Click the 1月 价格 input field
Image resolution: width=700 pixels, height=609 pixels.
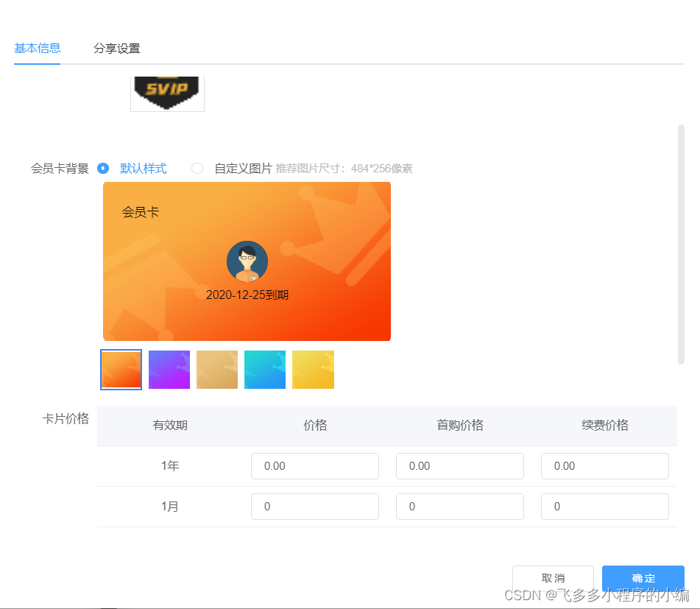(x=315, y=507)
